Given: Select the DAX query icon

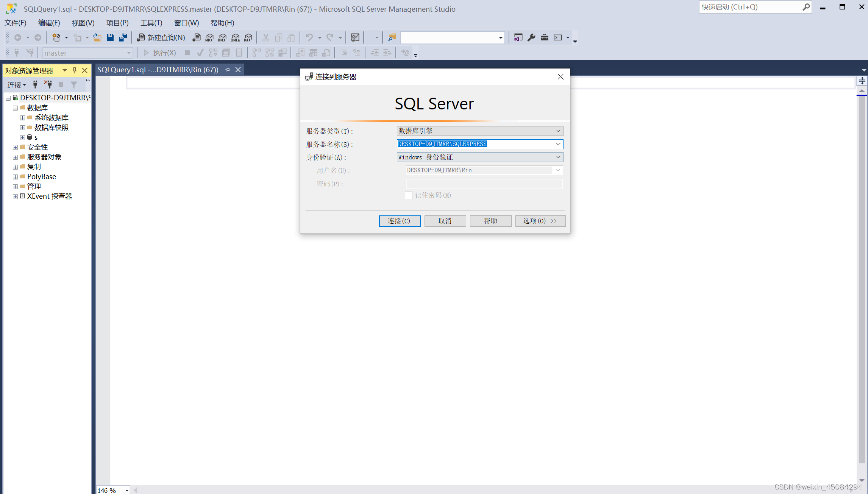Looking at the screenshot, I should 248,37.
